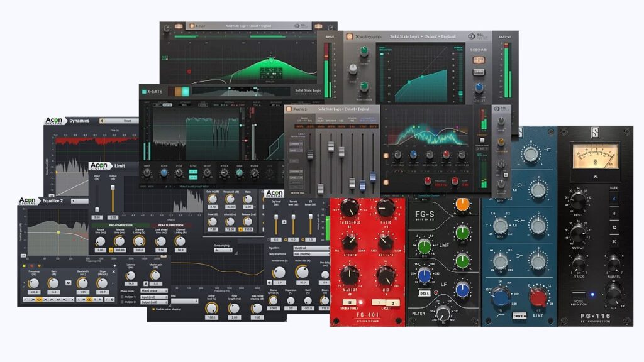Click the Reset button on Acon Dynamics
Image resolution: width=644 pixels, height=362 pixels.
click(128, 120)
